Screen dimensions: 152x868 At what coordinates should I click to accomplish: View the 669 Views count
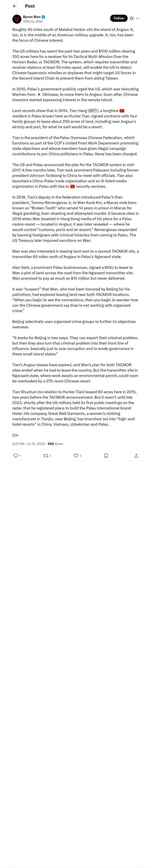pyautogui.click(x=55, y=444)
